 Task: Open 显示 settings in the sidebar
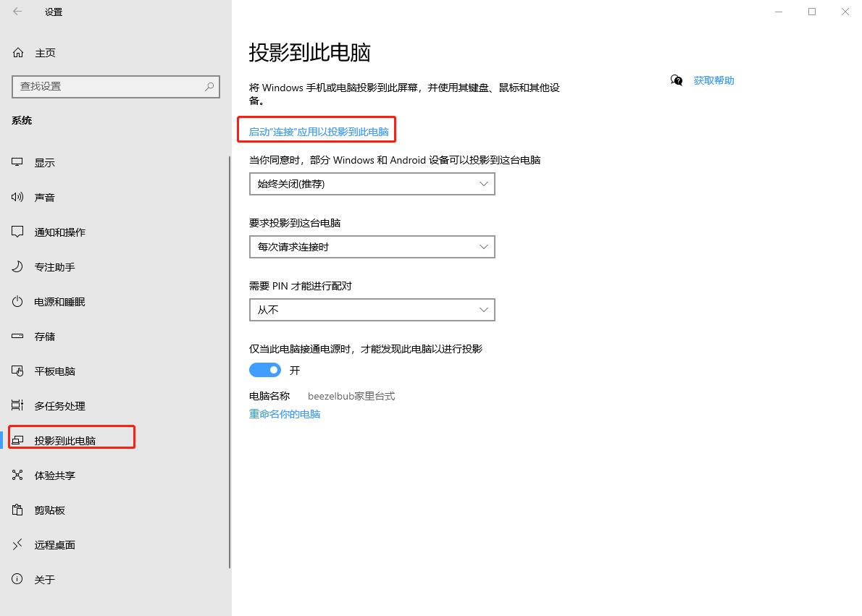(43, 162)
